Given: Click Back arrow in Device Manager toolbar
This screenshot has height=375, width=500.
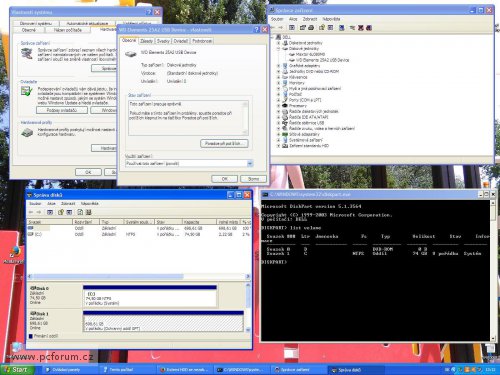Looking at the screenshot, I should 272,28.
